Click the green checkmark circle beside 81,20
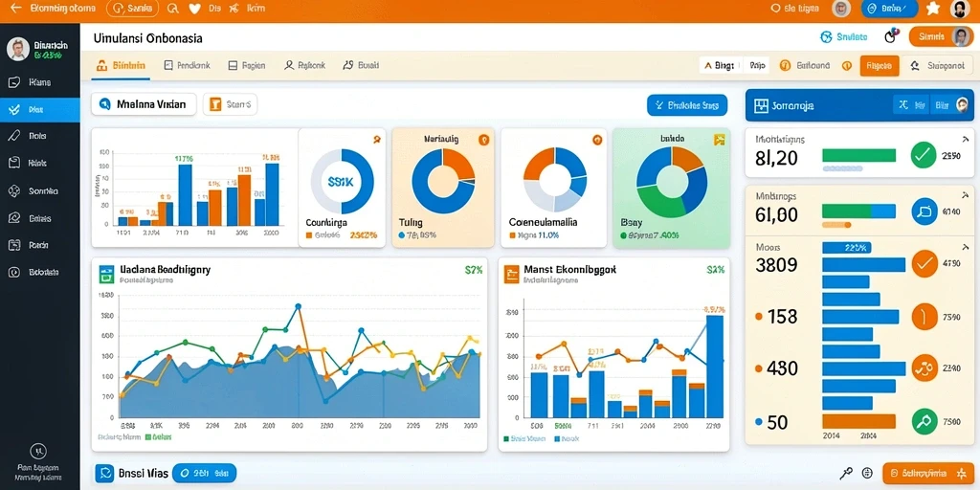Image resolution: width=980 pixels, height=490 pixels. click(x=924, y=155)
